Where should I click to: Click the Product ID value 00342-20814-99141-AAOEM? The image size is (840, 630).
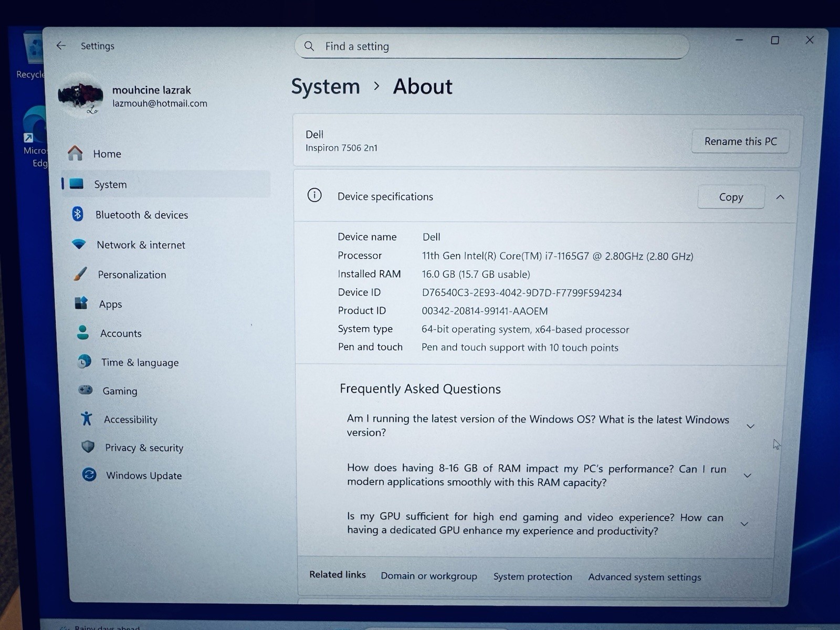(485, 311)
